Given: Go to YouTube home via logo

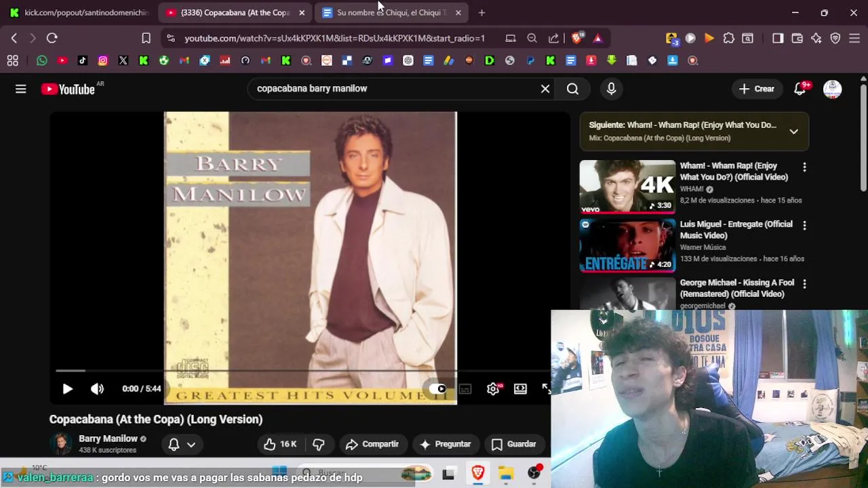Looking at the screenshot, I should click(x=68, y=89).
